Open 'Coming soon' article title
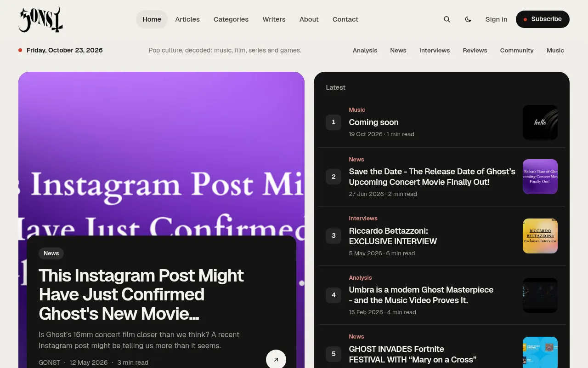 point(373,122)
